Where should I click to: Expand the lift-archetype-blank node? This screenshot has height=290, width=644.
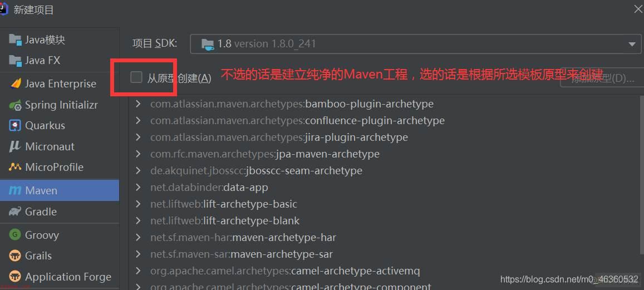click(x=138, y=220)
